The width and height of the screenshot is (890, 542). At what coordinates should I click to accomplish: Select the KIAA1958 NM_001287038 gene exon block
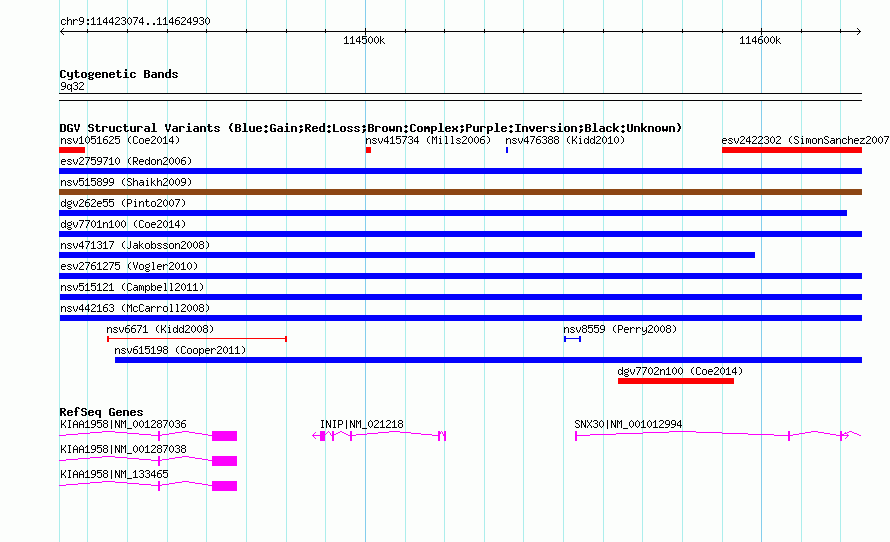click(224, 461)
